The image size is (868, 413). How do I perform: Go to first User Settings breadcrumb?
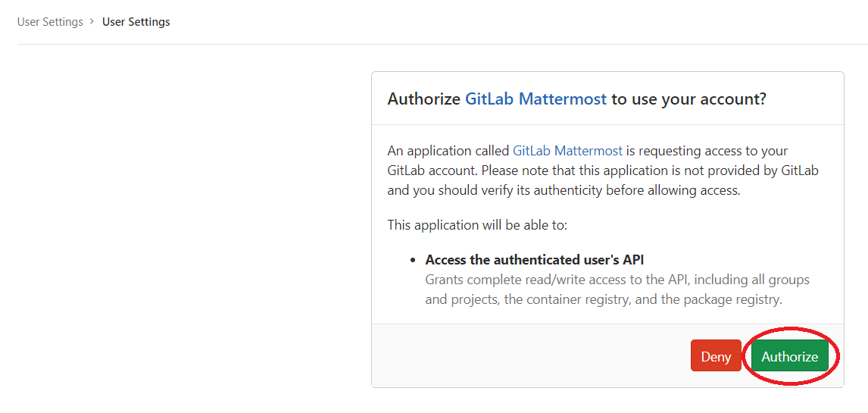click(50, 22)
